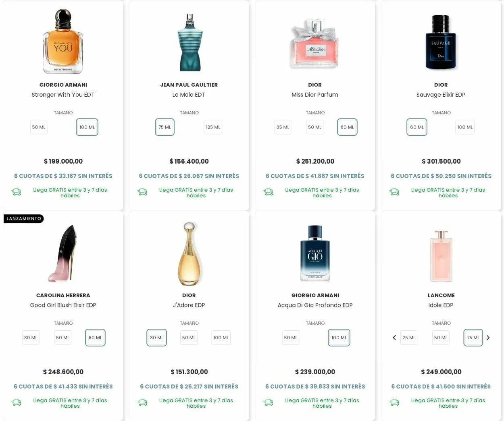Screen dimensions: 504x421
Task: Click the delivery truck icon under Stronger With You
Action: [16, 192]
